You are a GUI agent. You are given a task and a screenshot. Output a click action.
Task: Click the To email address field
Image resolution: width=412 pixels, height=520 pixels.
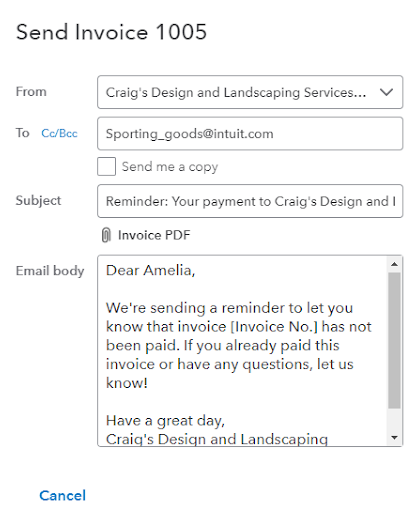[250, 133]
